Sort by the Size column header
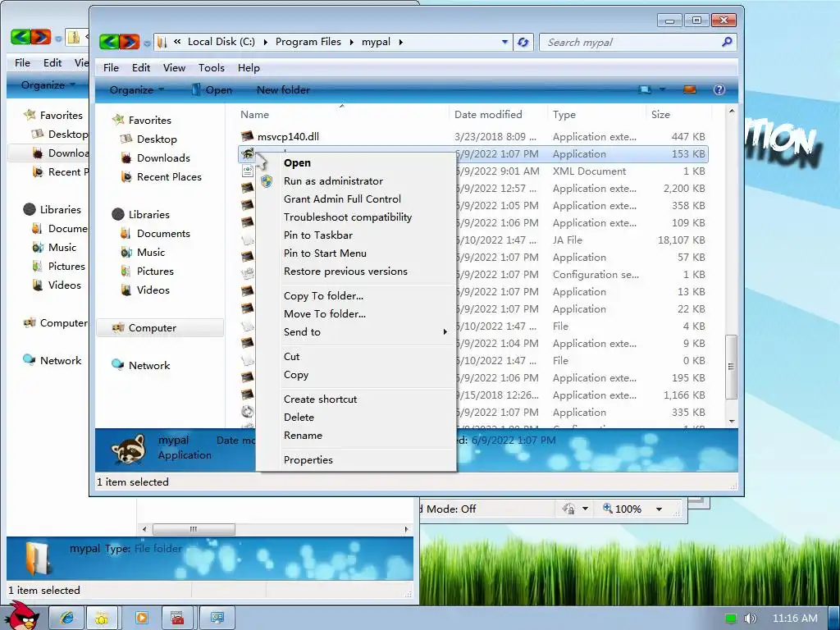840x630 pixels. [678, 115]
